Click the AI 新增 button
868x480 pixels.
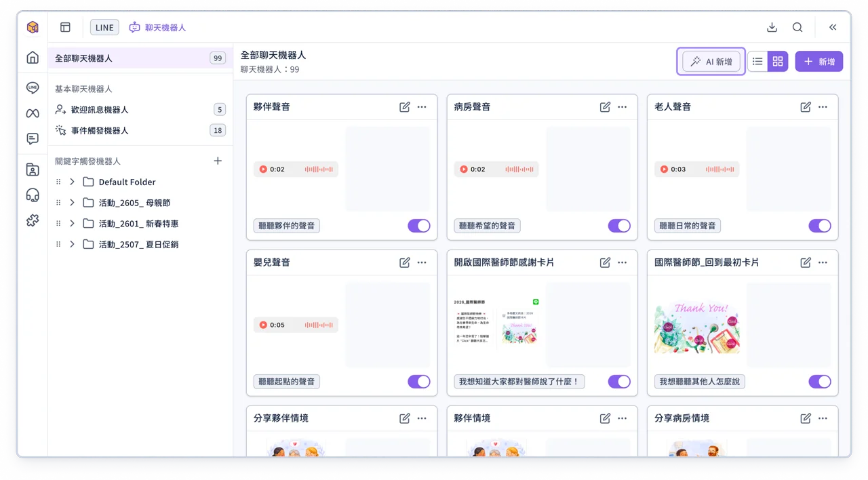(711, 62)
